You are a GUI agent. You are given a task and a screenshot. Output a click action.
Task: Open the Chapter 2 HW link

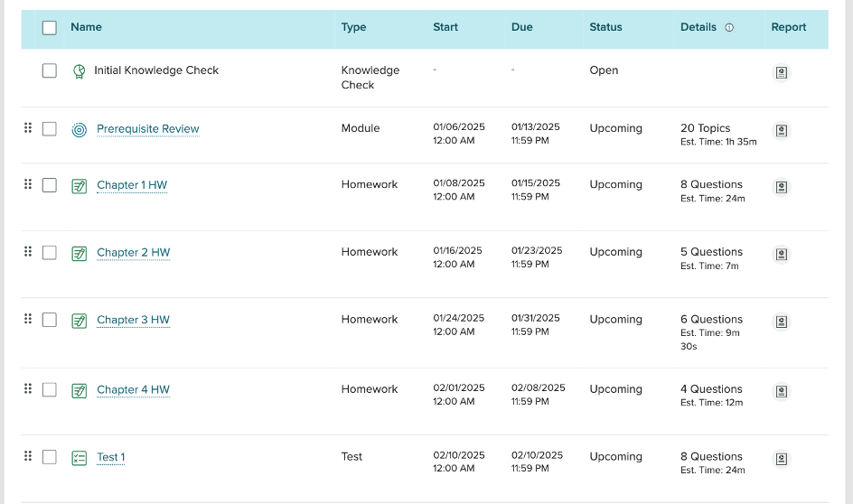133,253
